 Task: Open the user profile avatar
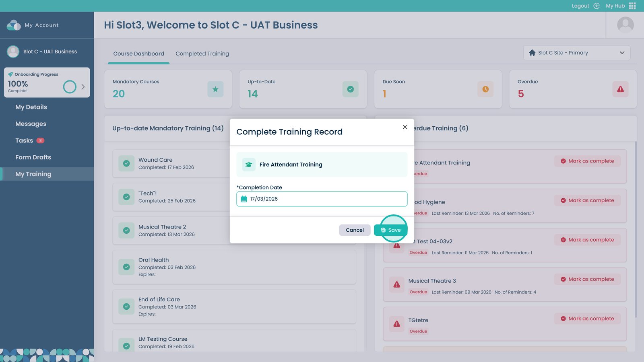[625, 25]
